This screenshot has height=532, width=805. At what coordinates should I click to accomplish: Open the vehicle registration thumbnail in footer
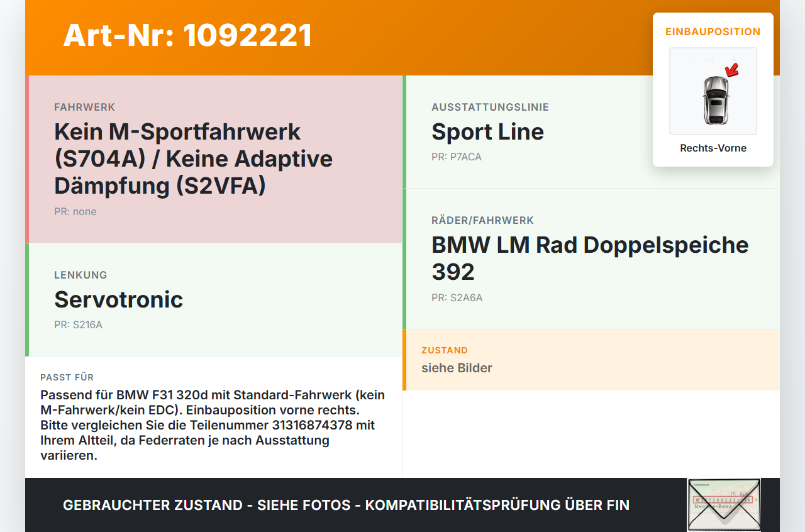click(724, 505)
